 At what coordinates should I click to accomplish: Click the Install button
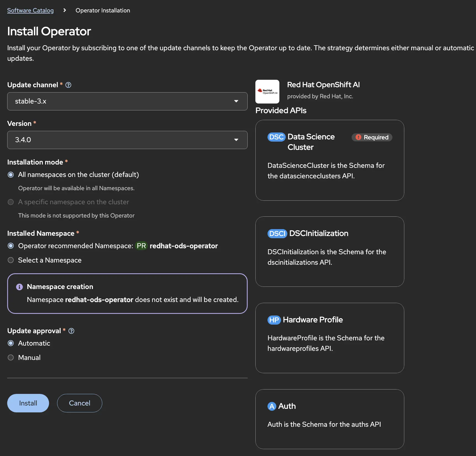click(x=28, y=403)
